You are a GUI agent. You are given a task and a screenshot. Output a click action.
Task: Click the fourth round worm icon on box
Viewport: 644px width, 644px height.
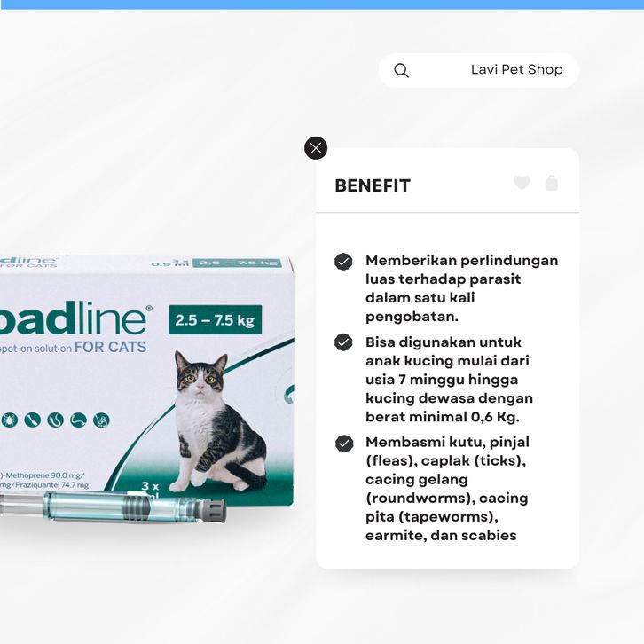click(78, 420)
